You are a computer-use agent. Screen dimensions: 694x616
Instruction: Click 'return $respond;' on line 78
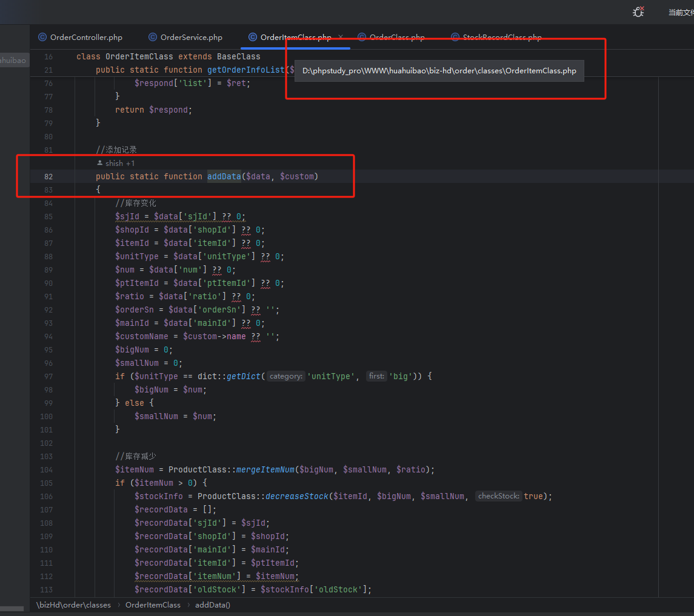153,110
